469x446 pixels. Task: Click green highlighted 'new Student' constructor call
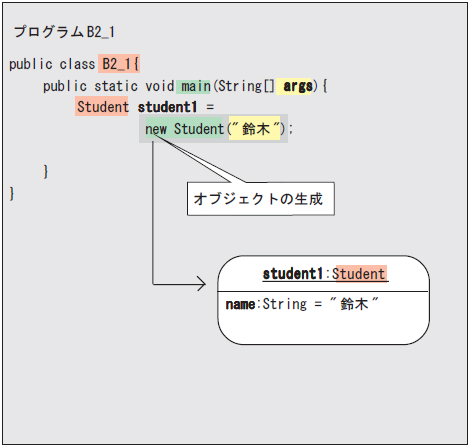[184, 129]
